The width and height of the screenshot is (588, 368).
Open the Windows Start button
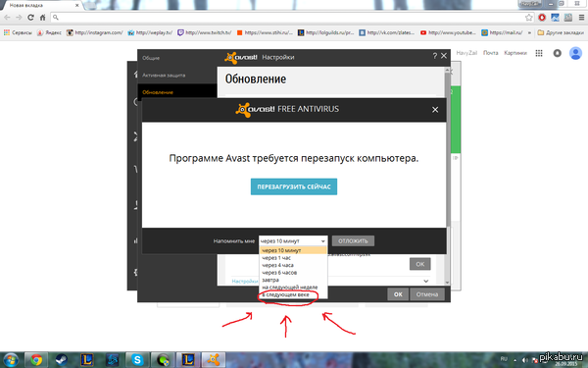pyautogui.click(x=11, y=360)
